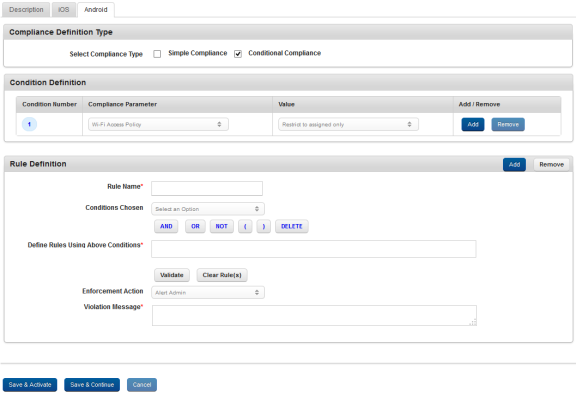Open the Enforcement Action dropdown
This screenshot has width=576, height=397.
pos(208,293)
